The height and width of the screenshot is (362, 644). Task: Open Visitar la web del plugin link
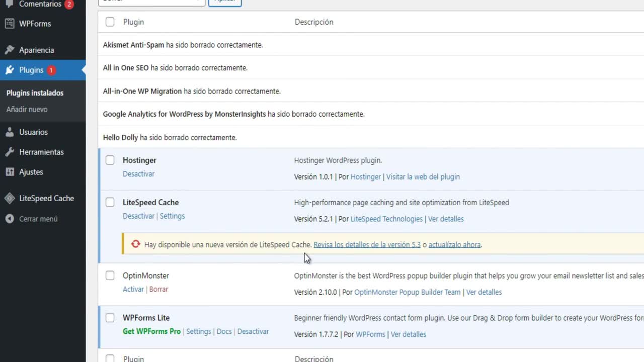pyautogui.click(x=423, y=177)
